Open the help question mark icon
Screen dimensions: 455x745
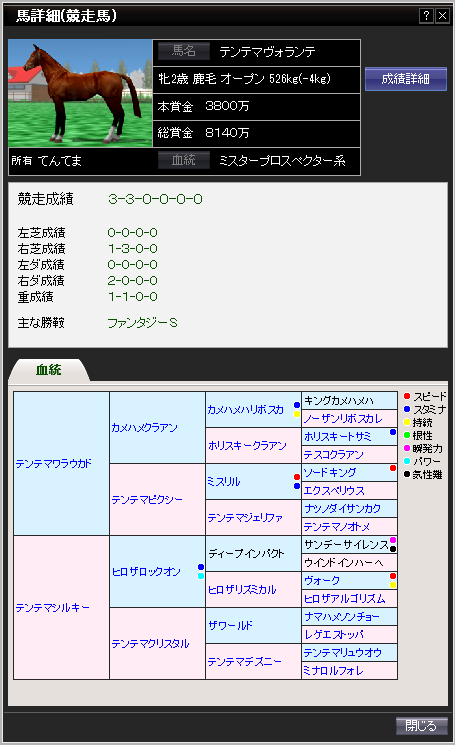click(x=426, y=16)
